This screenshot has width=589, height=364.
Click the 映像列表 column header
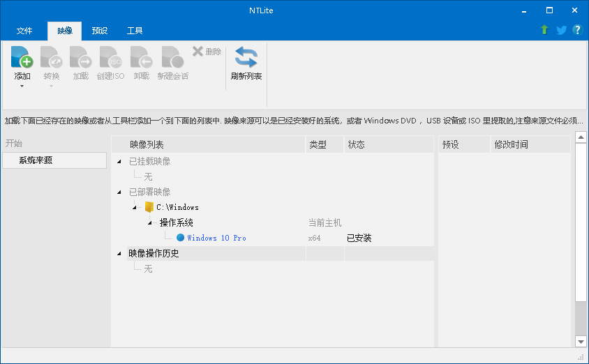[x=209, y=144]
